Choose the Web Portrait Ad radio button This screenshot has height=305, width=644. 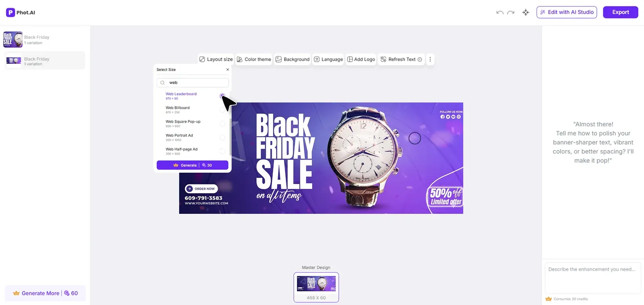(x=222, y=138)
